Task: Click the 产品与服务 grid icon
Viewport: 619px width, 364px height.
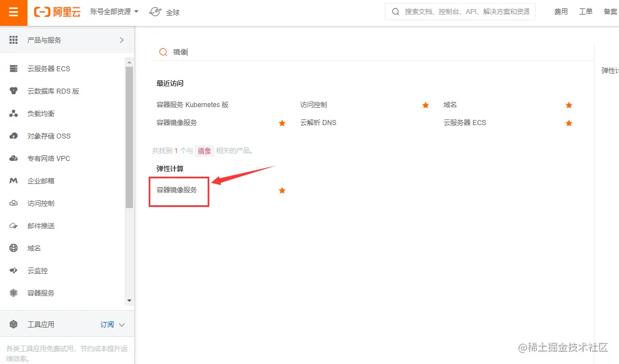Action: 13,40
